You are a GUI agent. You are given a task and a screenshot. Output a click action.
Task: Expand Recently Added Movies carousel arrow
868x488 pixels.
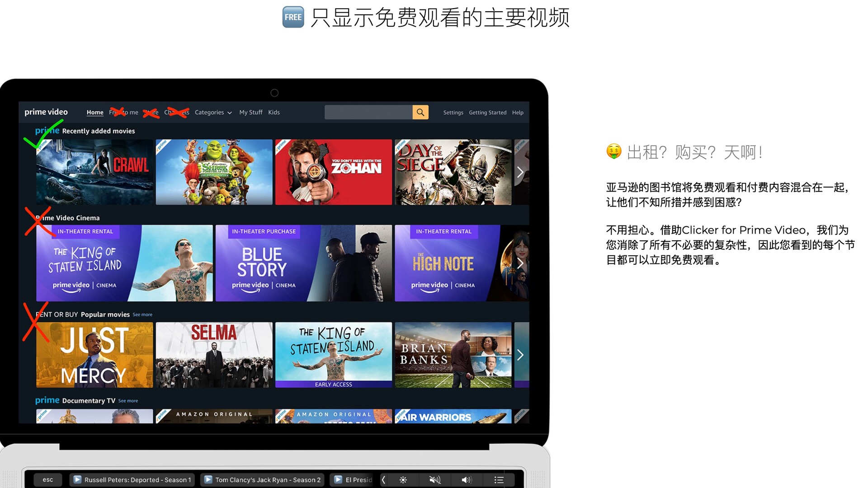(519, 172)
